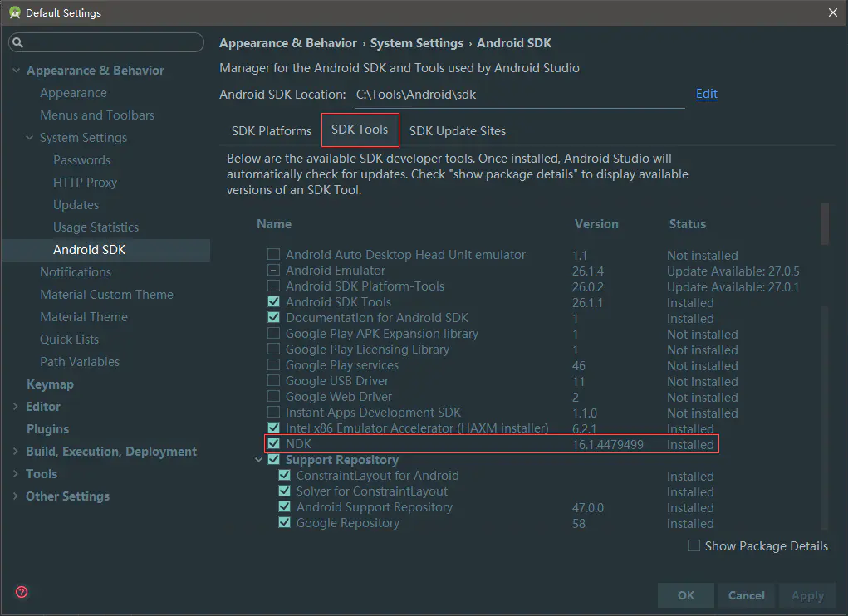Check Google Play APK Expansion library
This screenshot has width=848, height=616.
click(x=273, y=333)
